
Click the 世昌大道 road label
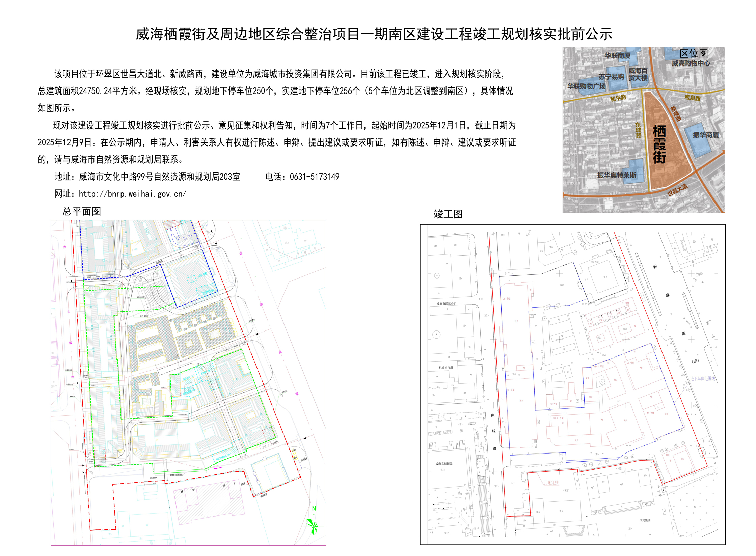click(677, 190)
